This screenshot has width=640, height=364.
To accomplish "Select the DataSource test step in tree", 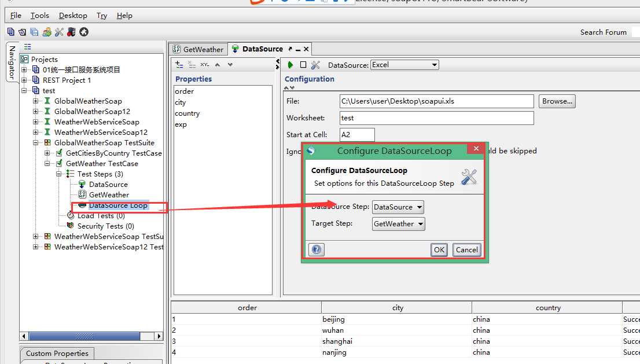I will [108, 185].
